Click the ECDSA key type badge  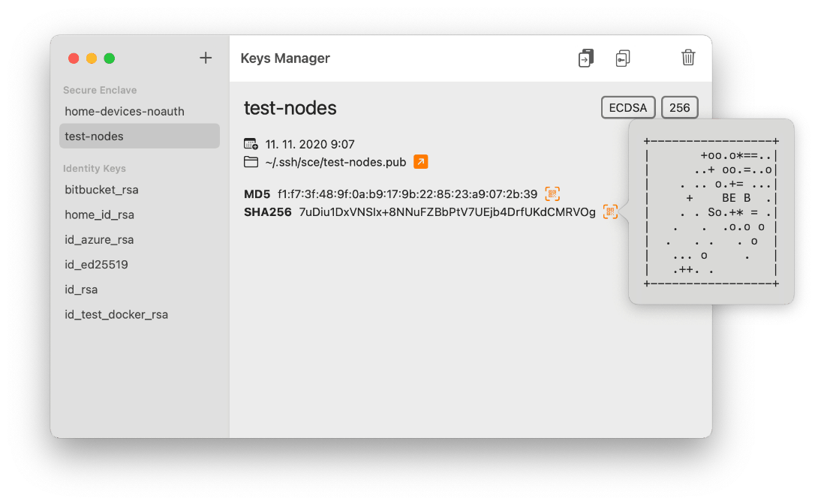click(x=627, y=107)
